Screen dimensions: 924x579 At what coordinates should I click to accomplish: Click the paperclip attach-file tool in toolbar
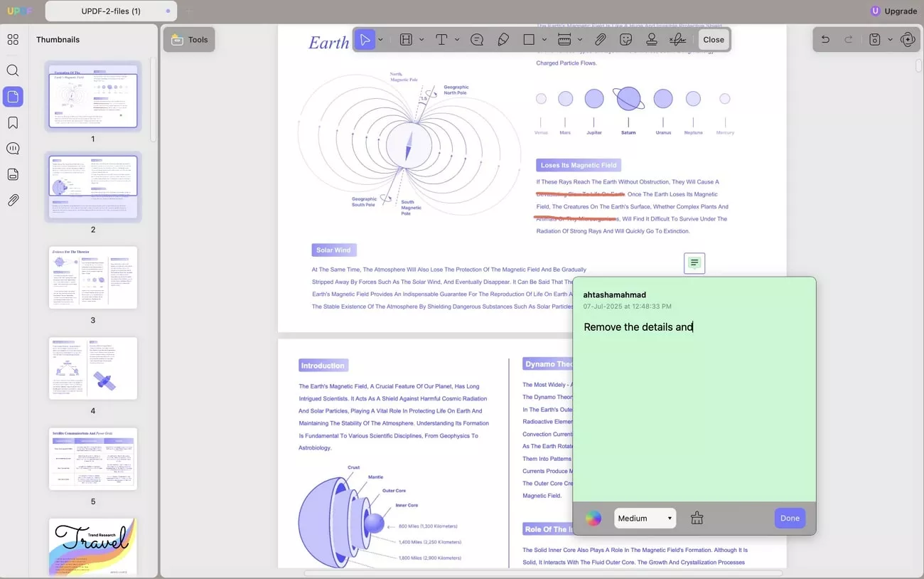click(601, 40)
